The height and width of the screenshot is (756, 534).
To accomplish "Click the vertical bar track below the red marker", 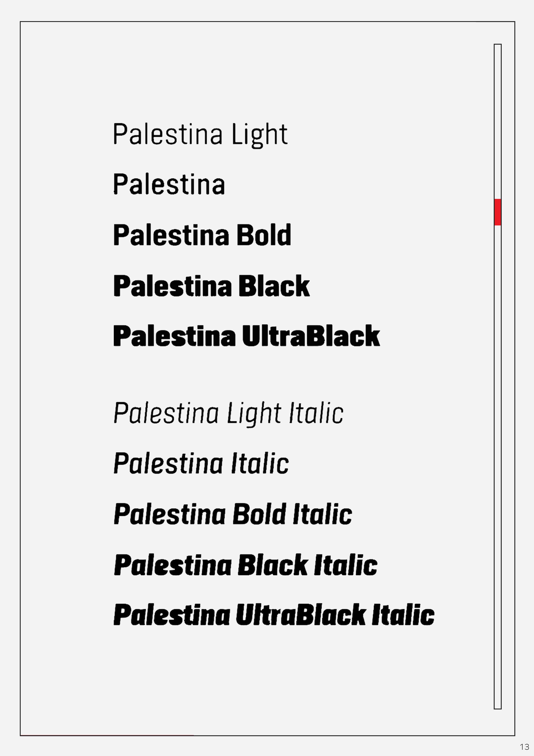I will pyautogui.click(x=497, y=461).
